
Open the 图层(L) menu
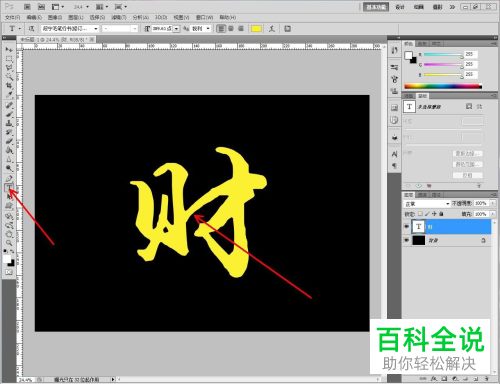click(x=76, y=17)
